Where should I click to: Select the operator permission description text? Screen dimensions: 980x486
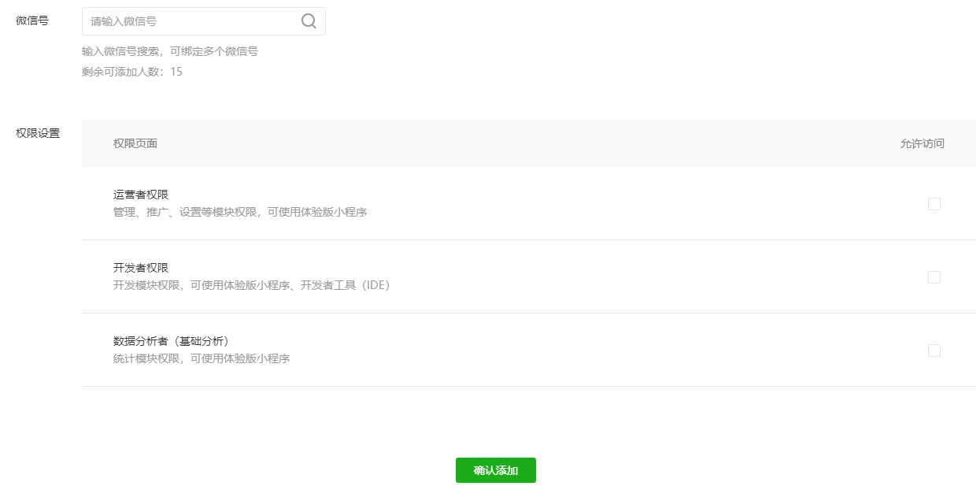point(239,211)
